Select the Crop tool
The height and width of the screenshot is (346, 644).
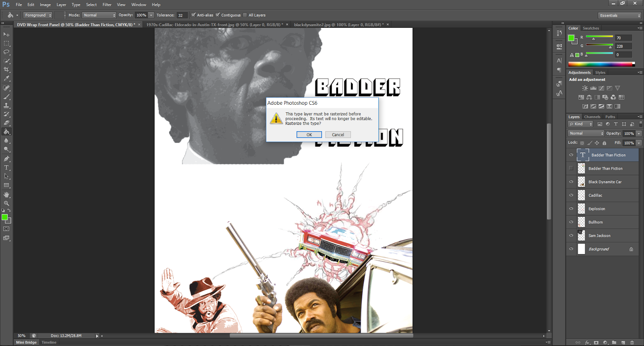6,70
